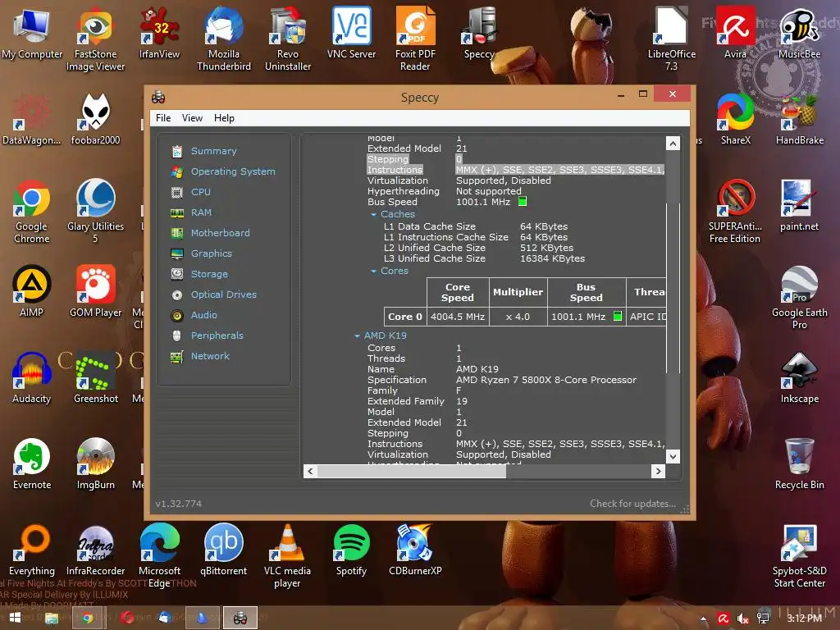Open Foxit PDF Reader desktop icon
This screenshot has height=630, width=840.
tap(415, 39)
